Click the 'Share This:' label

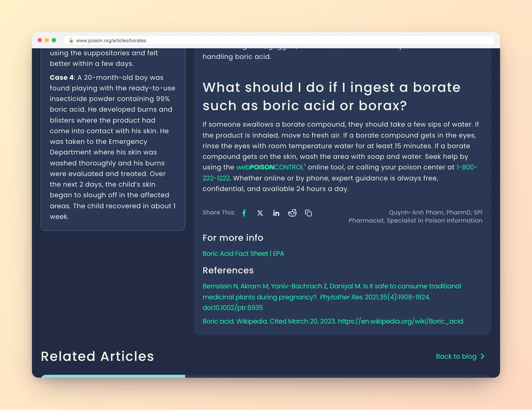(x=219, y=212)
